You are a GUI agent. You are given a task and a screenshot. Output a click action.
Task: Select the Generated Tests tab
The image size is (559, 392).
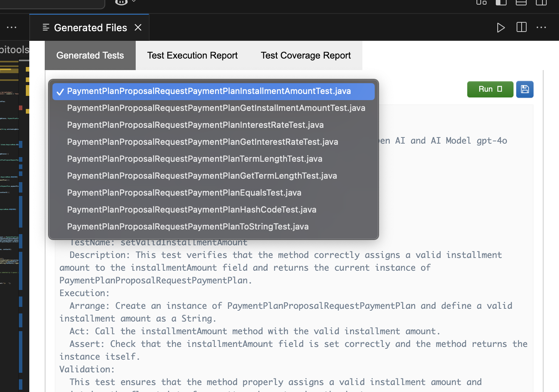point(90,55)
